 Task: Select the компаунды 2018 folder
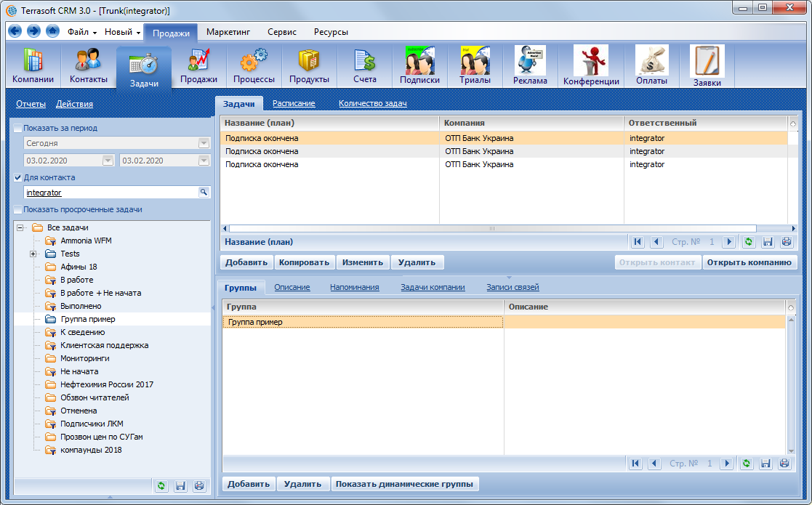[x=91, y=450]
